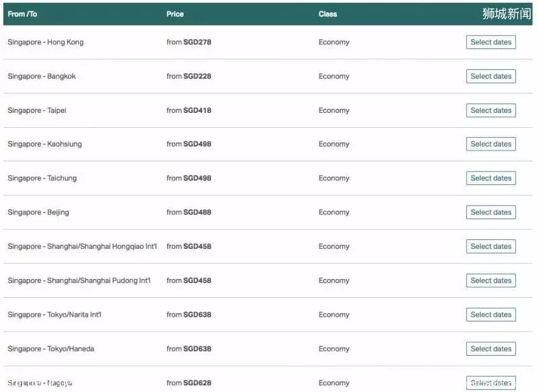Click Singapore - Shanghai/Shanghai Hongqiao Int'l text
538x392 pixels.
82,246
